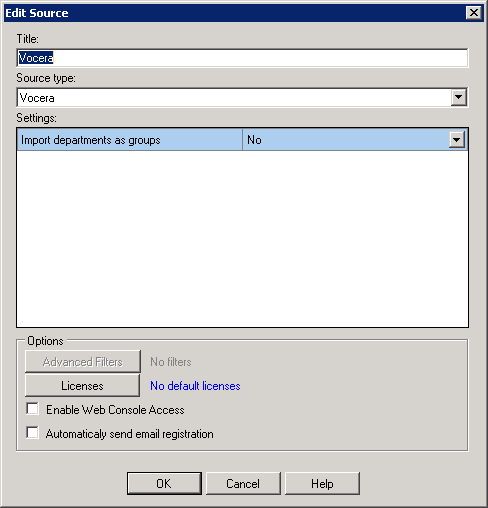
Task: Click the Options group box heading
Action: coord(45,341)
